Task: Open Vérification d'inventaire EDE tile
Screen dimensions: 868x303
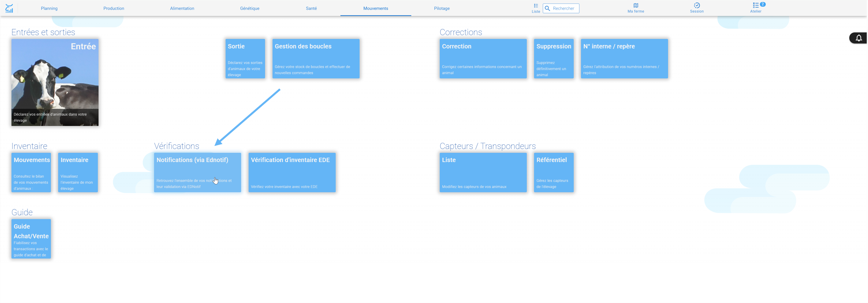Action: 292,172
